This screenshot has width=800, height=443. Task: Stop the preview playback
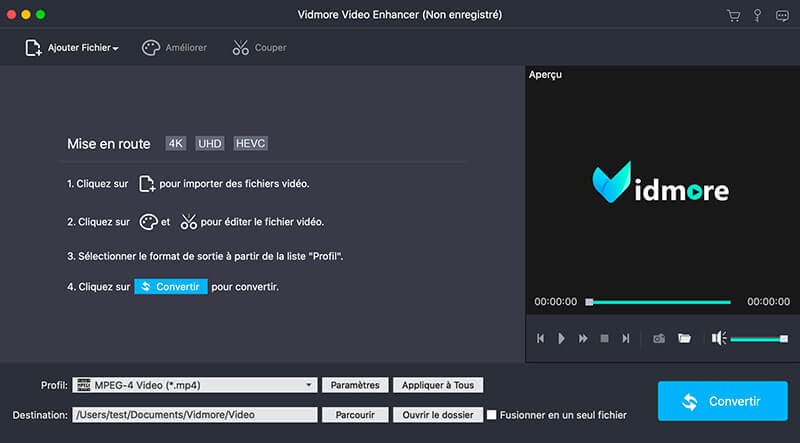(604, 338)
